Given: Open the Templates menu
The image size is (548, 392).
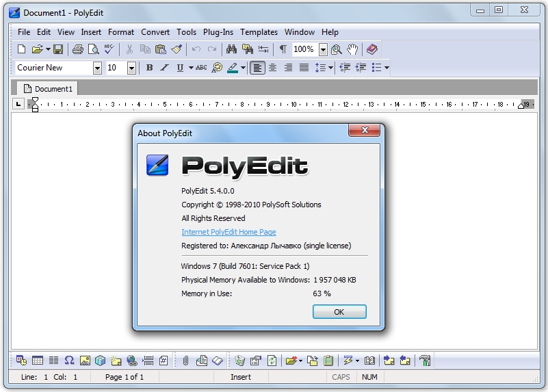Looking at the screenshot, I should tap(259, 32).
